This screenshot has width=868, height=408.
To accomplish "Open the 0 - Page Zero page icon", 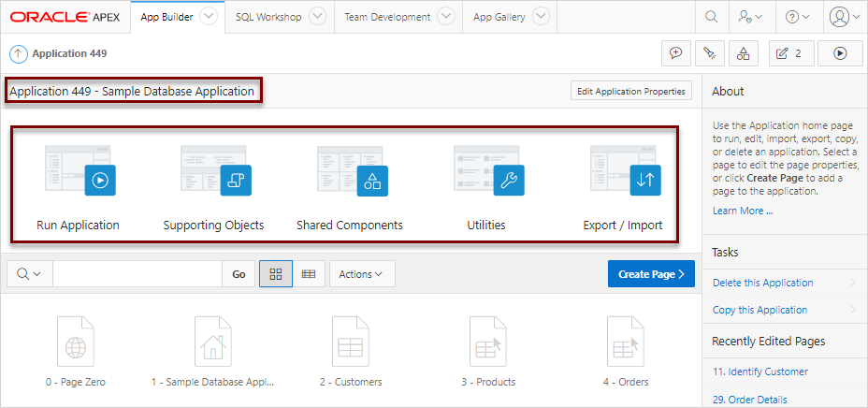I will 76,341.
